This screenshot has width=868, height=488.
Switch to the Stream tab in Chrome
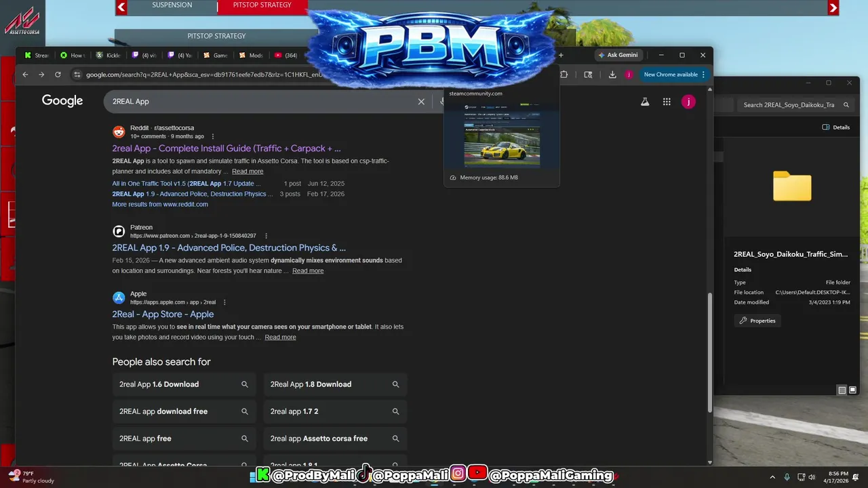36,56
